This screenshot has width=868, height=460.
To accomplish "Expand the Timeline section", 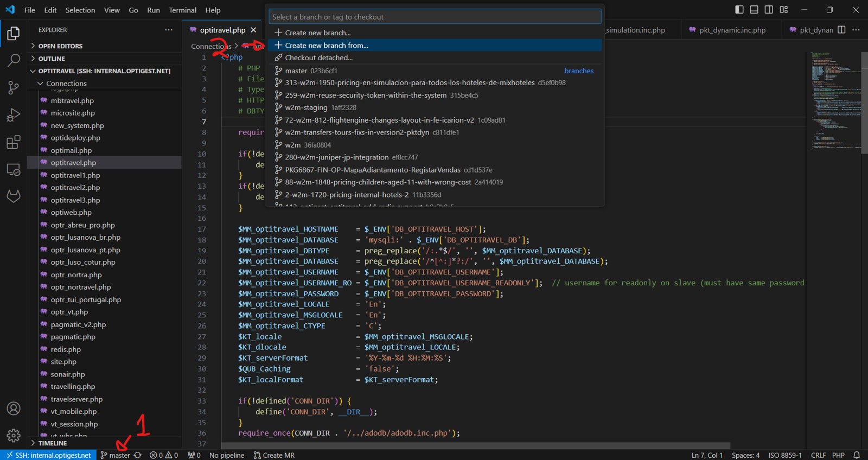I will point(52,443).
